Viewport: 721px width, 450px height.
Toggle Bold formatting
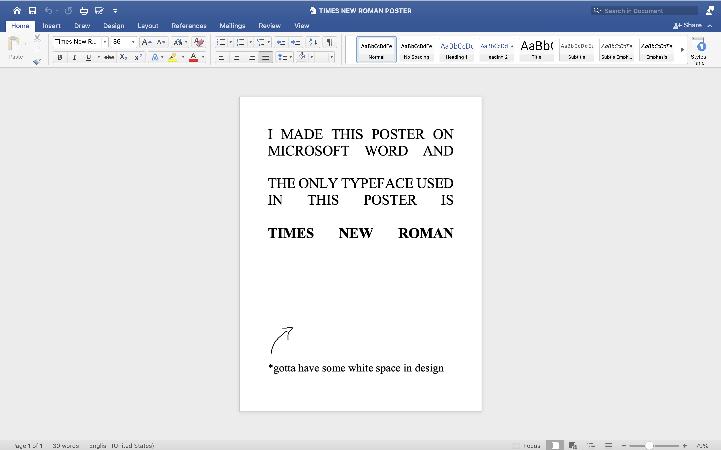(60, 57)
